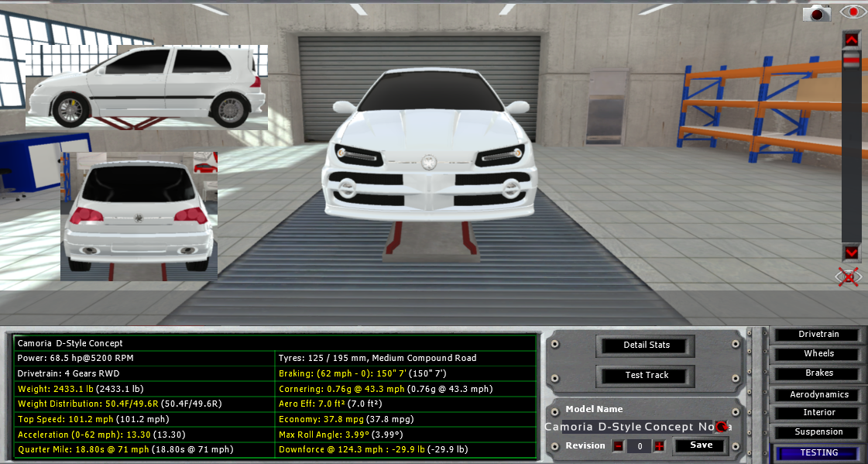Click the Top Speed: 101.2 mph stat
This screenshot has width=868, height=464.
[65, 420]
